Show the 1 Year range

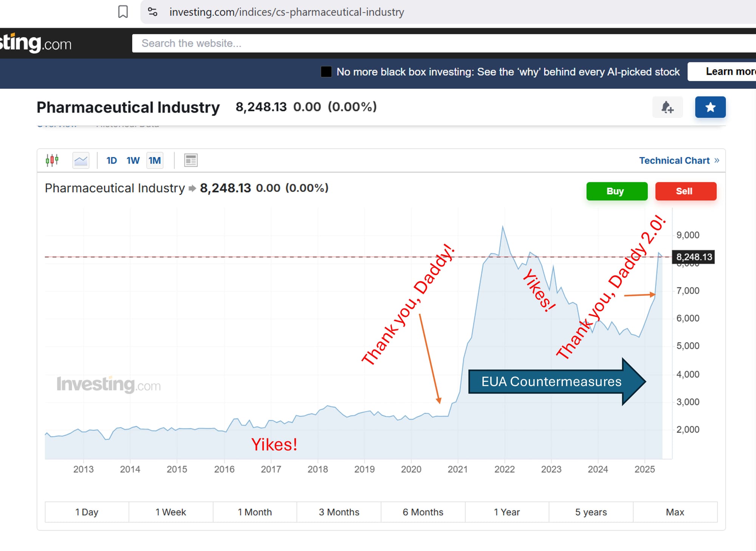(x=507, y=512)
